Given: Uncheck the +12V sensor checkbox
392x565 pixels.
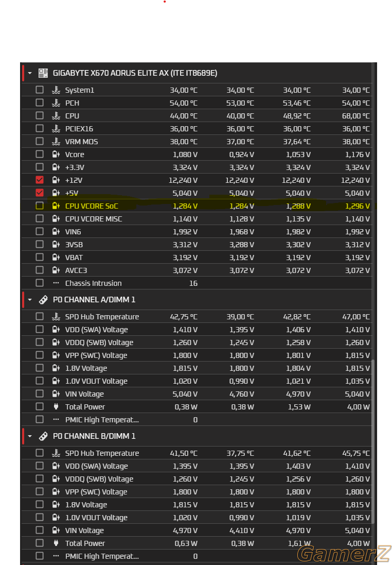Looking at the screenshot, I should (x=40, y=180).
